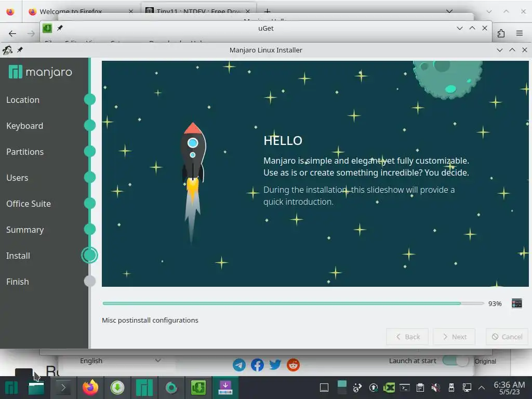This screenshot has height=399, width=532.
Task: Open the Twitter link in Manjaro Hello
Action: pos(275,365)
